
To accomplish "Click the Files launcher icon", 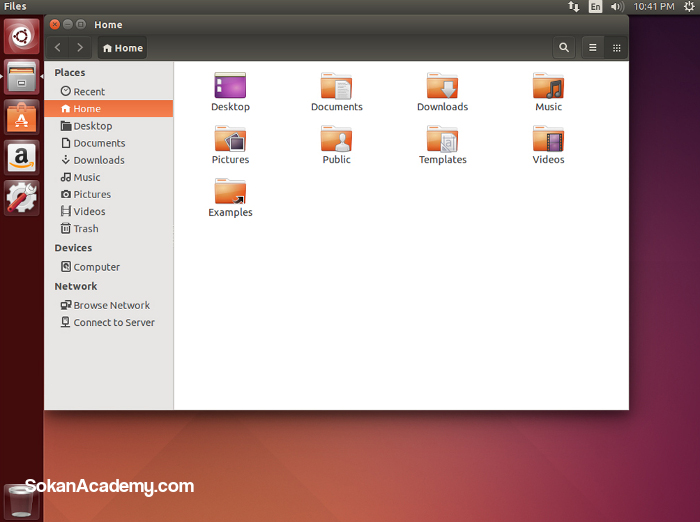I will (x=21, y=76).
